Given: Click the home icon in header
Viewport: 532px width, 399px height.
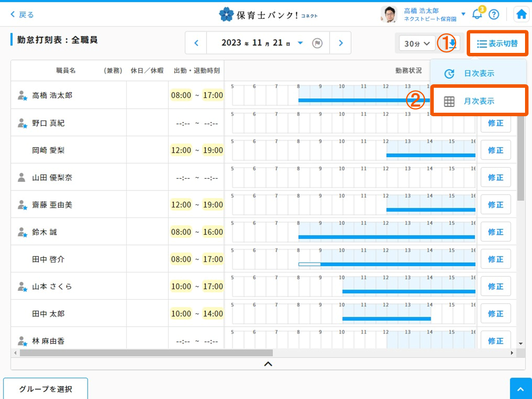Looking at the screenshot, I should coord(522,14).
